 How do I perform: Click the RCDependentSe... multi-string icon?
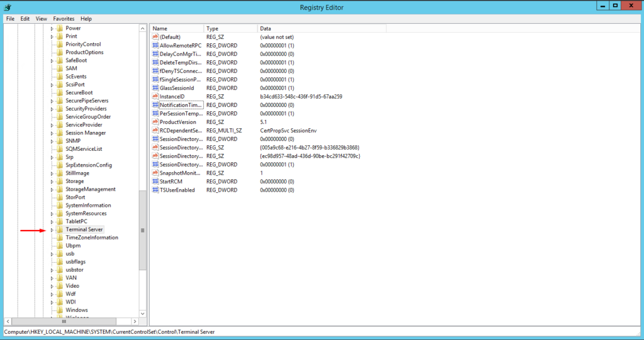[x=155, y=131]
